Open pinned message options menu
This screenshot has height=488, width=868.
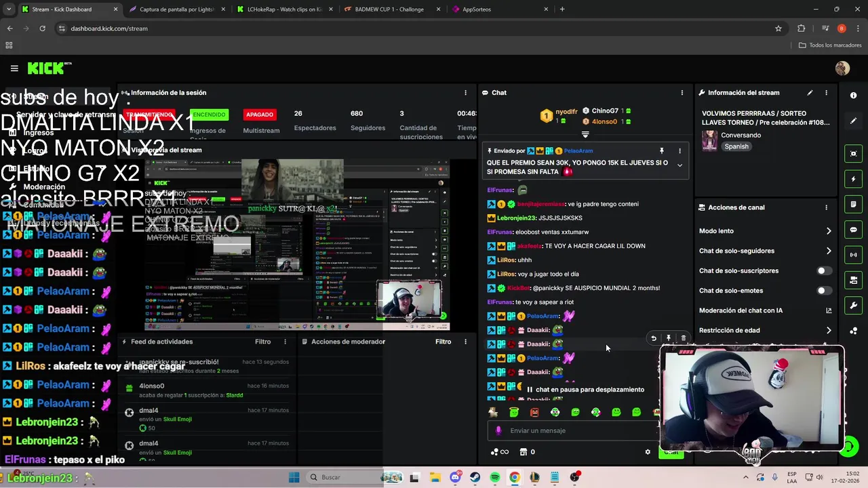(x=679, y=150)
